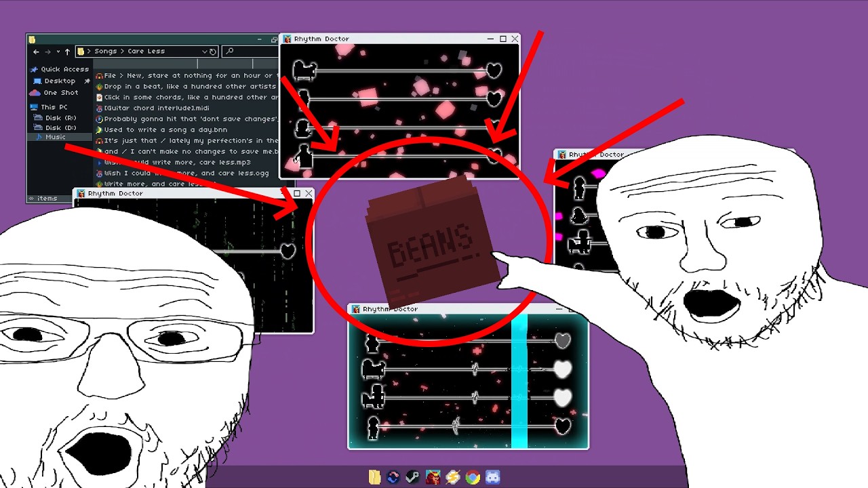
Task: Select 'Probably gonna hit that dont save changes' file
Action: 187,119
